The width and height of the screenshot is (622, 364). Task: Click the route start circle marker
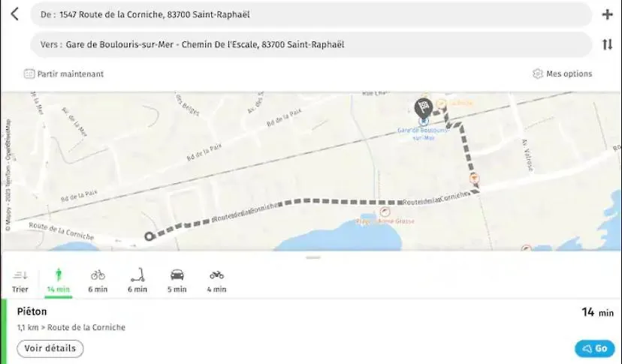pos(149,236)
